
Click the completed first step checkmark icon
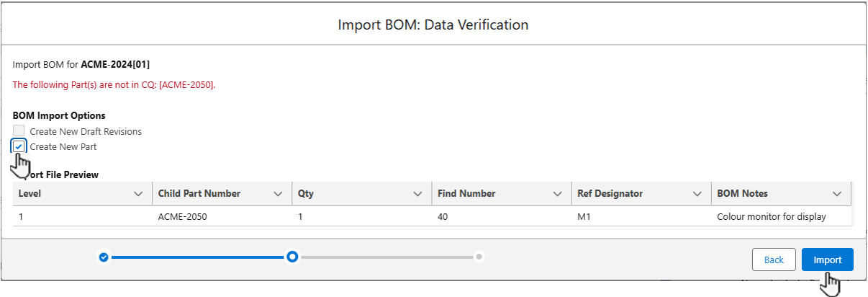click(104, 257)
